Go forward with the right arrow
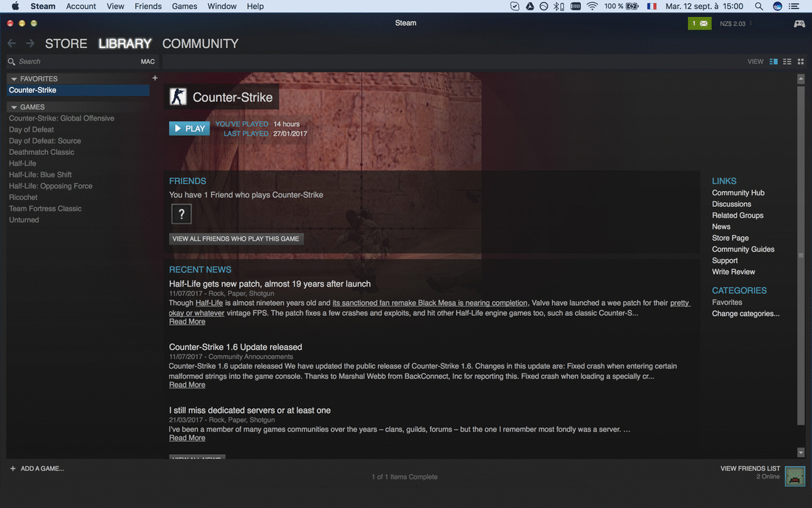 (30, 44)
